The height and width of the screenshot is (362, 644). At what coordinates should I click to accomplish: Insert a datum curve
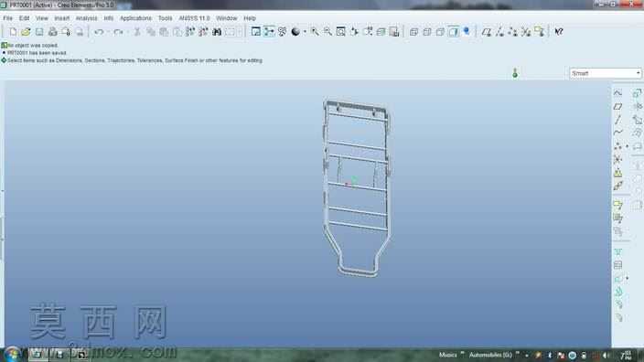(x=617, y=133)
